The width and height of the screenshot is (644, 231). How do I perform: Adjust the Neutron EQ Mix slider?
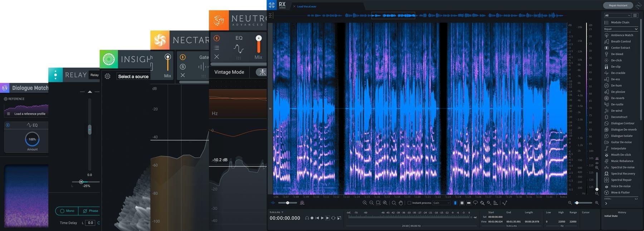(258, 44)
